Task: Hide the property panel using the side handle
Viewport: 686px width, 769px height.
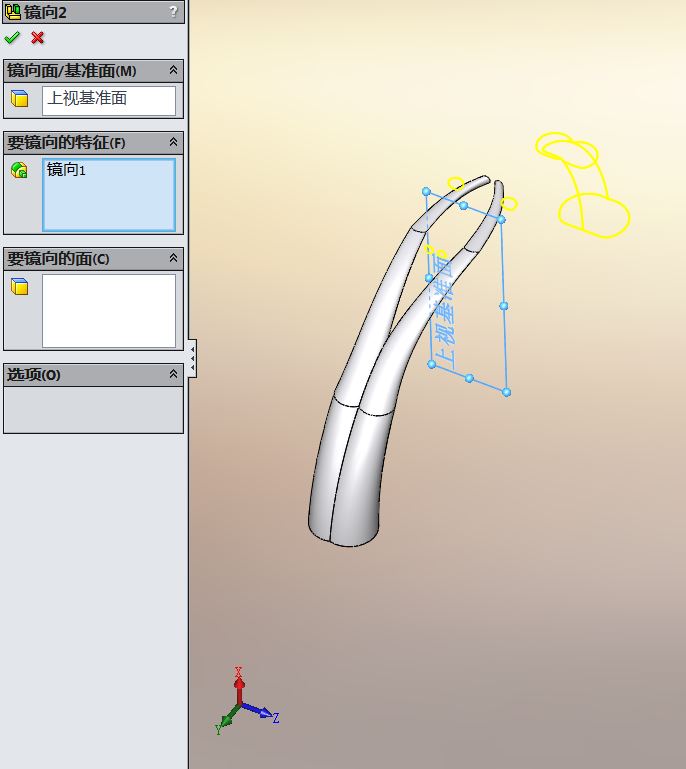Action: pos(192,358)
